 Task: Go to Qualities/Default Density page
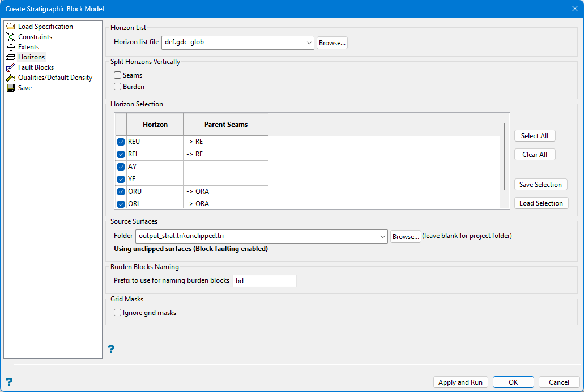(x=55, y=78)
